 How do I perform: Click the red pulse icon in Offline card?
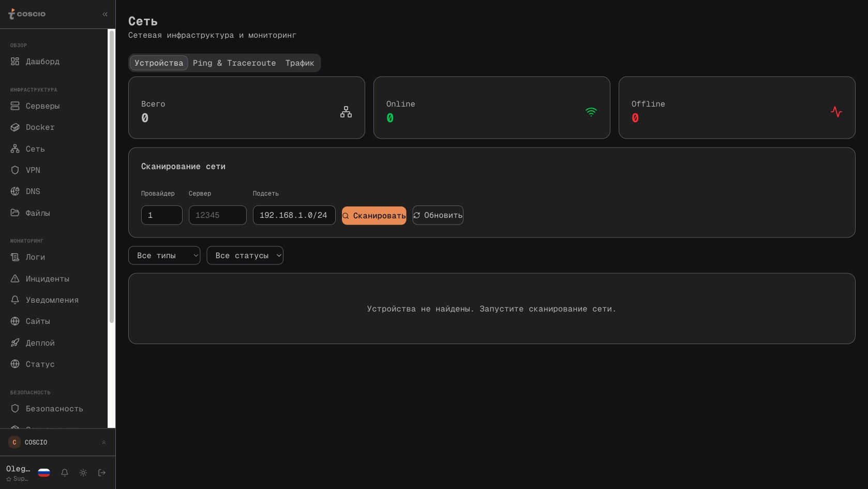836,112
